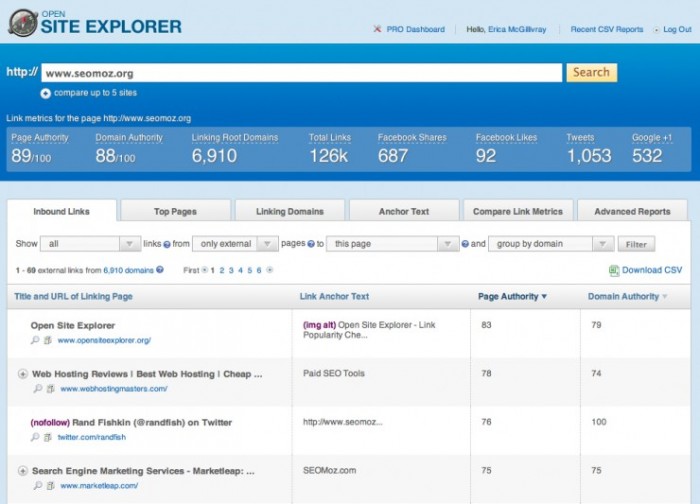This screenshot has width=700, height=504.
Task: Click the Domain Authority 88/100 metric
Action: 129,149
